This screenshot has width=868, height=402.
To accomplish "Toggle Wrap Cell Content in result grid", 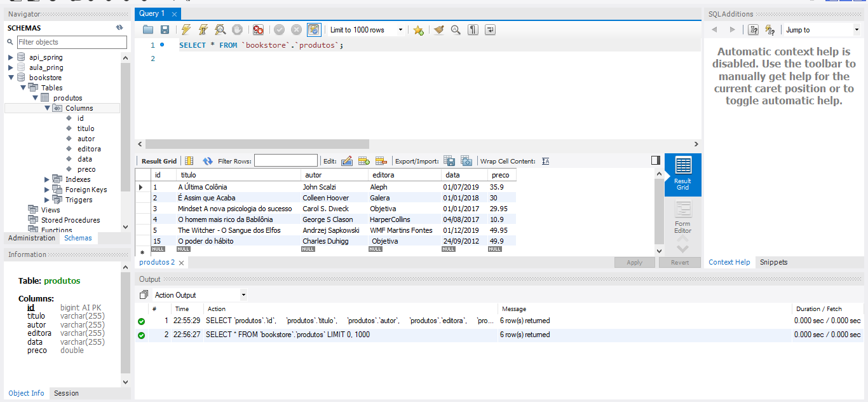I will [x=545, y=161].
